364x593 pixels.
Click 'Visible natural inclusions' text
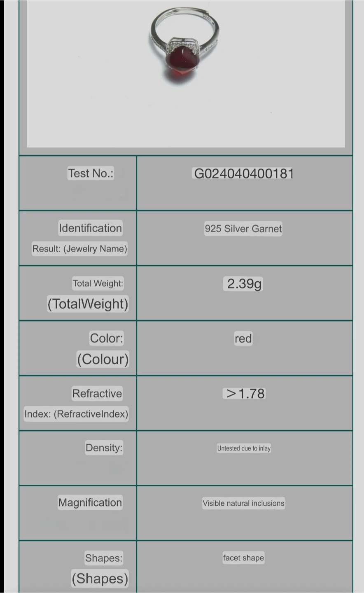(243, 503)
